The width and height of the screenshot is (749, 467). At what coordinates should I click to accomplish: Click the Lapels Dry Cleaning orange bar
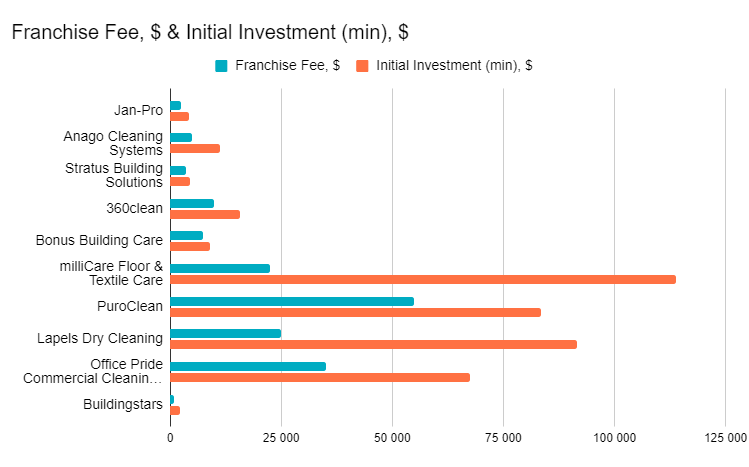(374, 344)
